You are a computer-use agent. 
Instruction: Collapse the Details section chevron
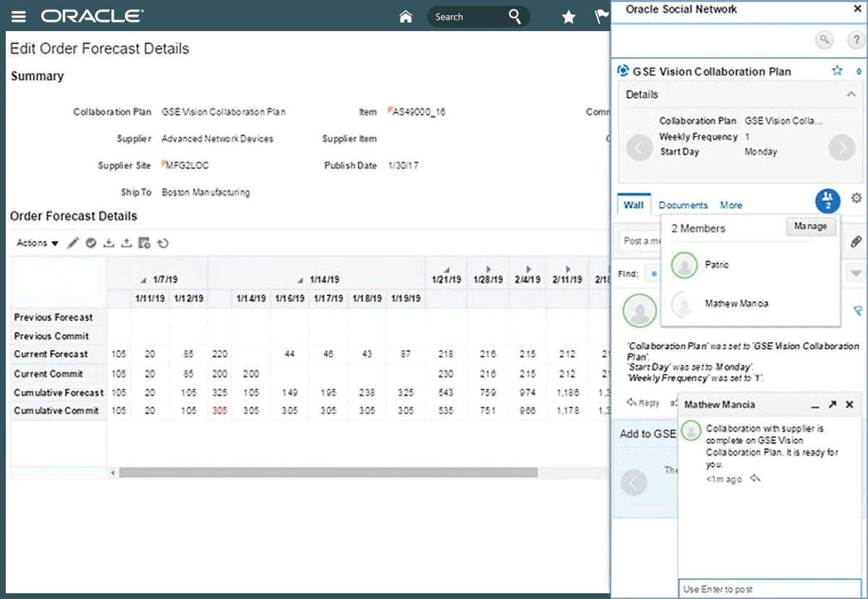[851, 94]
